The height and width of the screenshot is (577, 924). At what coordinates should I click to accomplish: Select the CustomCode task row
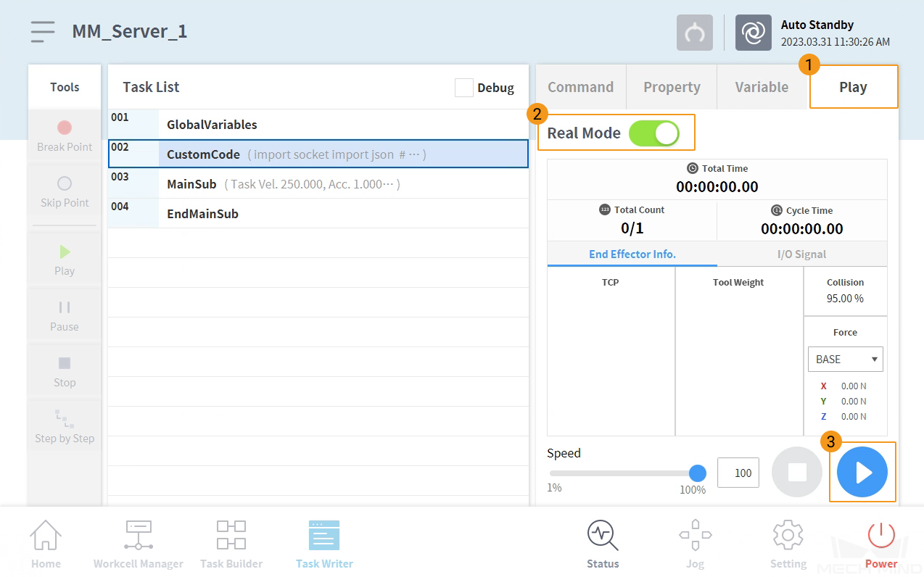(318, 154)
